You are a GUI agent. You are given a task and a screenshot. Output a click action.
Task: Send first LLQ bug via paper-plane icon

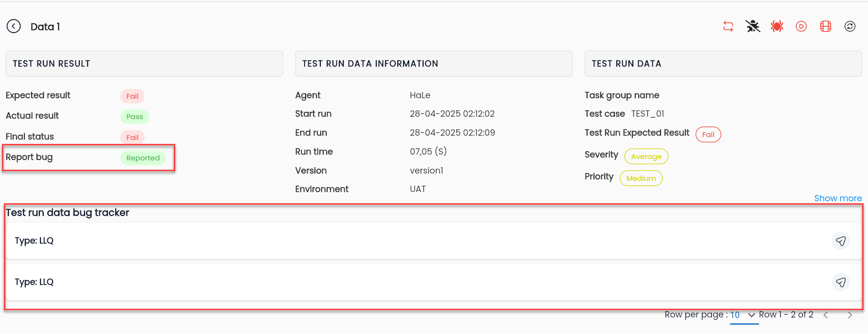(x=841, y=241)
